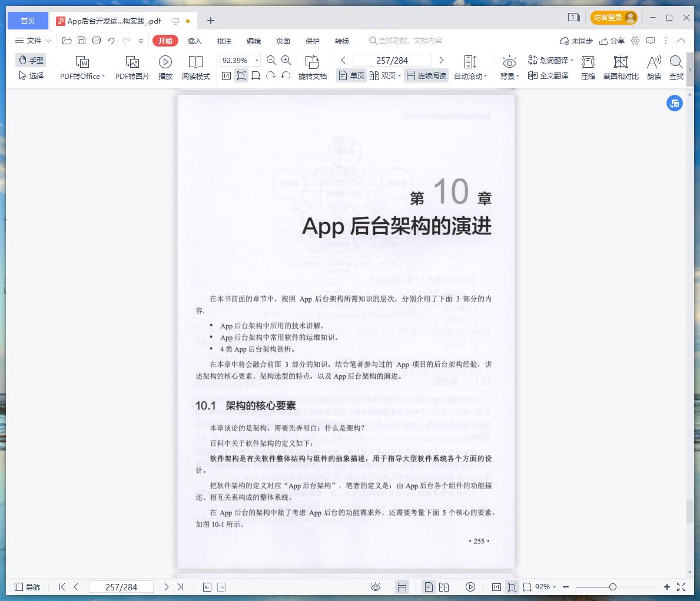Open the 92.39% zoom level dropdown
Screen dimensions: 700x601
pos(257,60)
